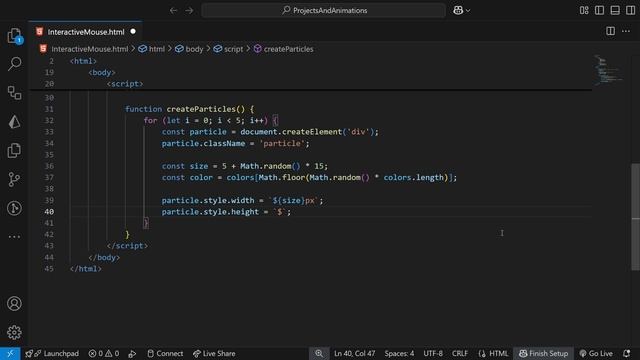Click the editor vertical scrollbar
Image resolution: width=640 pixels, height=360 pixels.
point(635,216)
